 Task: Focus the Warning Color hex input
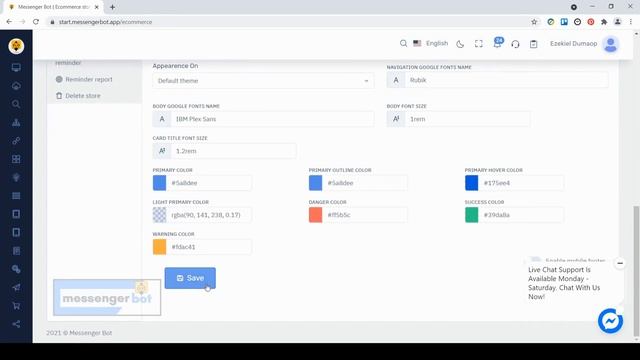click(x=209, y=247)
